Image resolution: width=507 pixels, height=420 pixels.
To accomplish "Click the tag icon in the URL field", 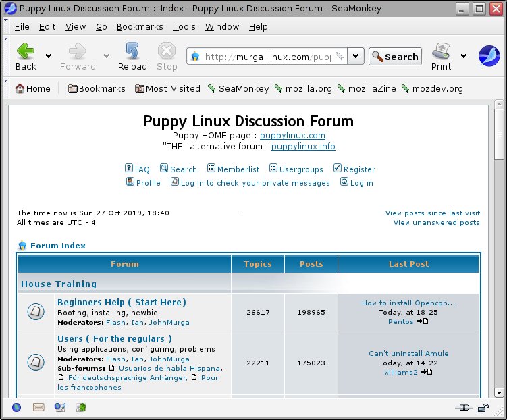I will tap(339, 56).
